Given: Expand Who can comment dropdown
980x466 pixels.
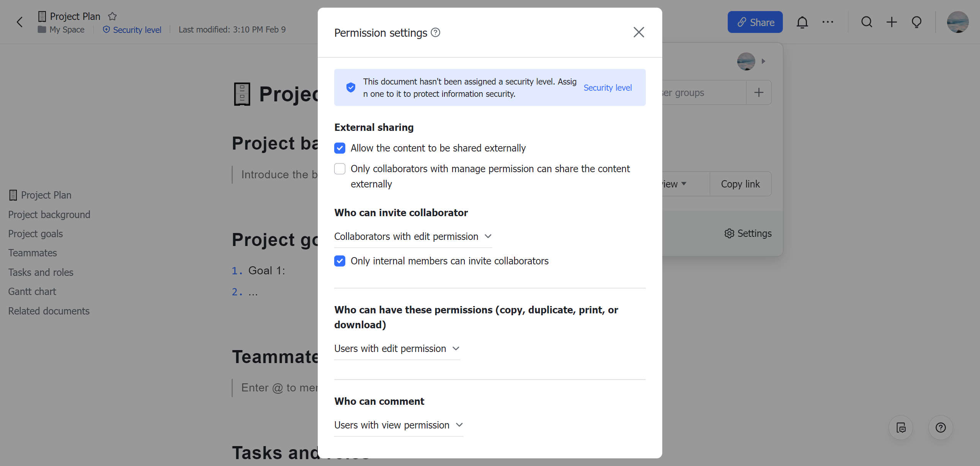Looking at the screenshot, I should coord(399,425).
